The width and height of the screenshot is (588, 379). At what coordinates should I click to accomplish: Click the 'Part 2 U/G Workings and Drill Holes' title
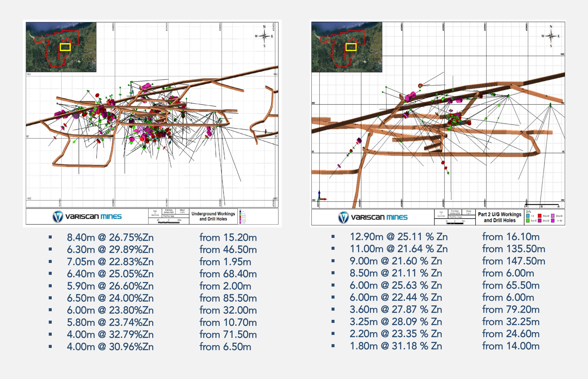coord(500,217)
